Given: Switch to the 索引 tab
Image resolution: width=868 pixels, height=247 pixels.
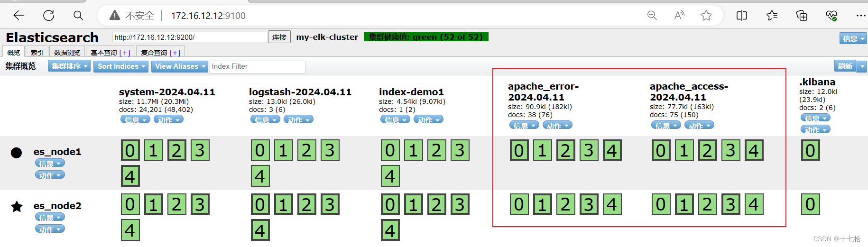Looking at the screenshot, I should tap(37, 52).
